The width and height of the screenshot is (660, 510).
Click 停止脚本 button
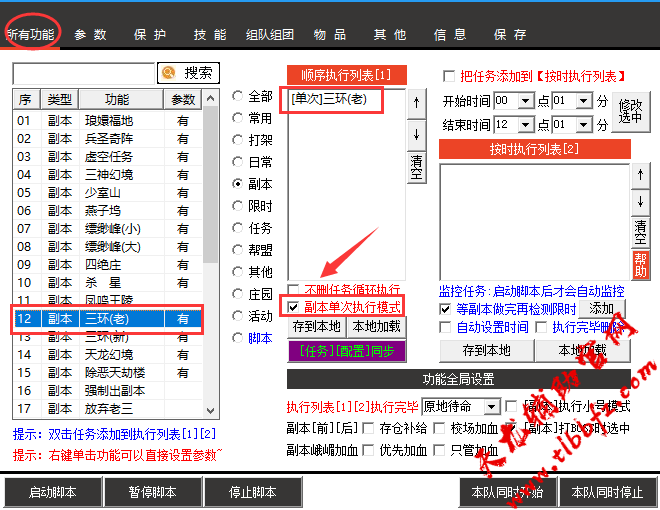tap(253, 492)
